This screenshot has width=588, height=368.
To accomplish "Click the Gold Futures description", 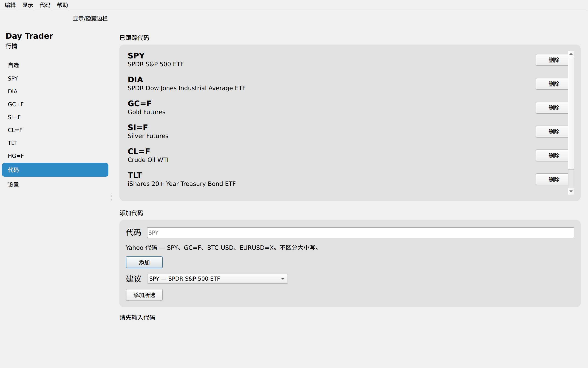I will pos(147,112).
